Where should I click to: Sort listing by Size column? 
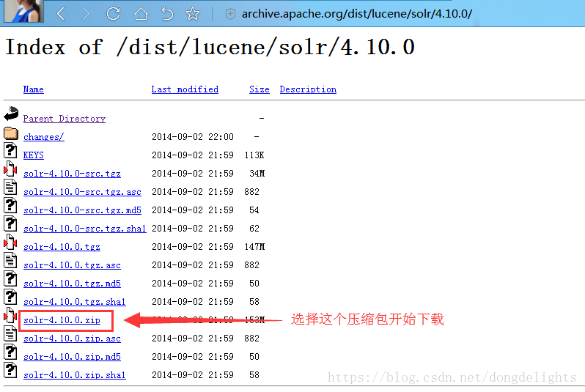pos(260,89)
